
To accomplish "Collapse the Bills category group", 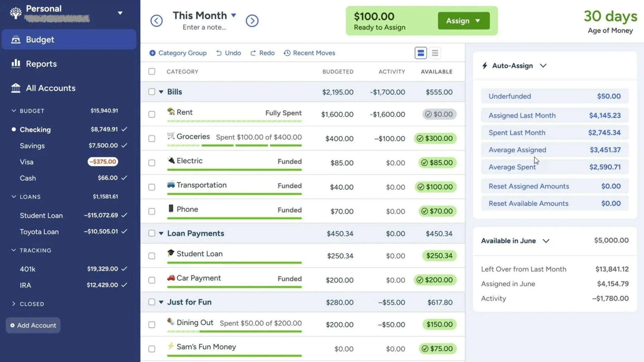I will tap(161, 92).
